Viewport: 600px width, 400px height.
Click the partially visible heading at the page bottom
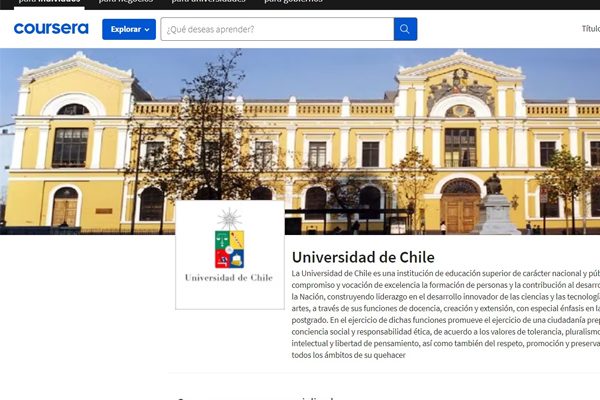click(x=256, y=398)
